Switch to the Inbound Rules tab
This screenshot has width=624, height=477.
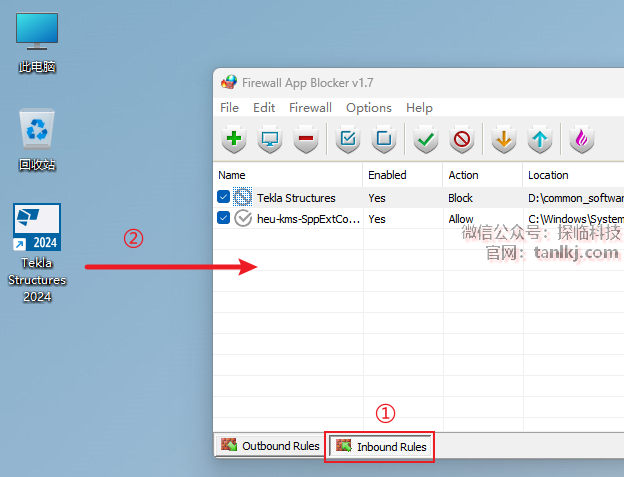click(x=381, y=446)
